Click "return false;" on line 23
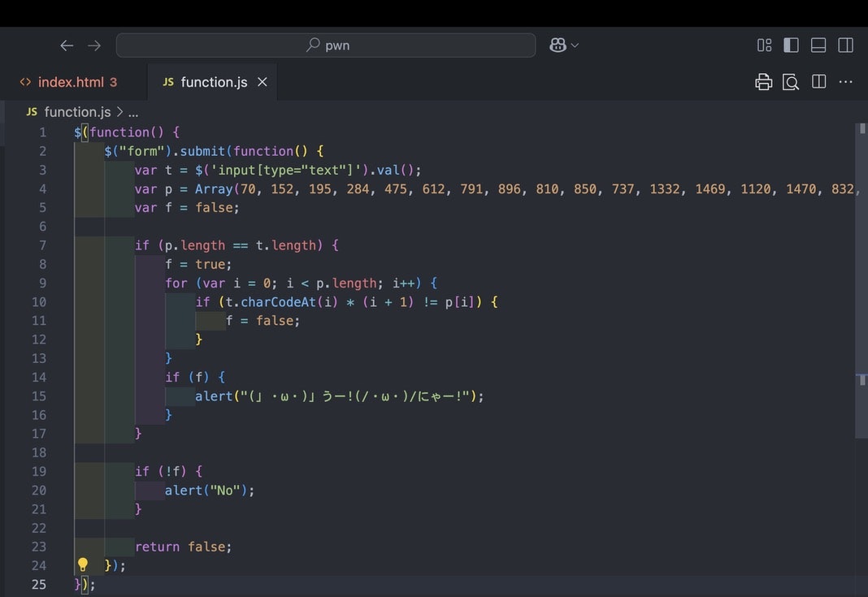This screenshot has height=597, width=868. pyautogui.click(x=183, y=547)
